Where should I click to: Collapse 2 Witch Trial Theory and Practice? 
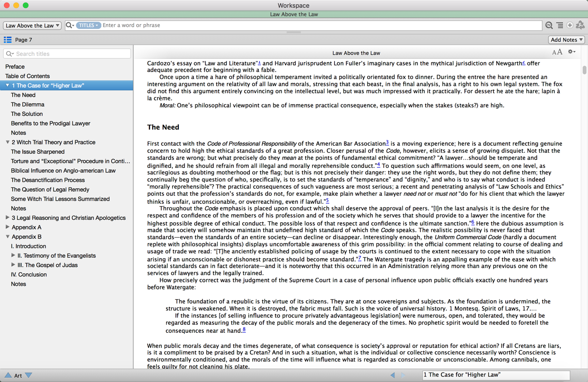point(8,142)
